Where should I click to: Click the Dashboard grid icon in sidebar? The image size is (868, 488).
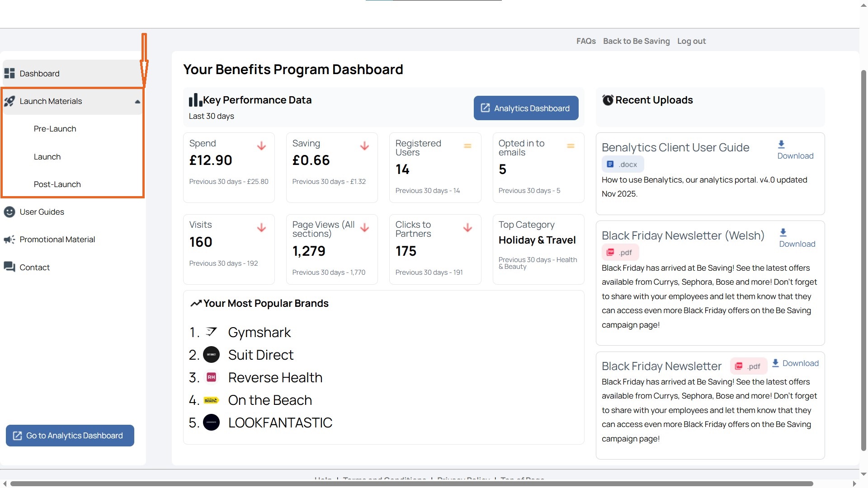[9, 73]
